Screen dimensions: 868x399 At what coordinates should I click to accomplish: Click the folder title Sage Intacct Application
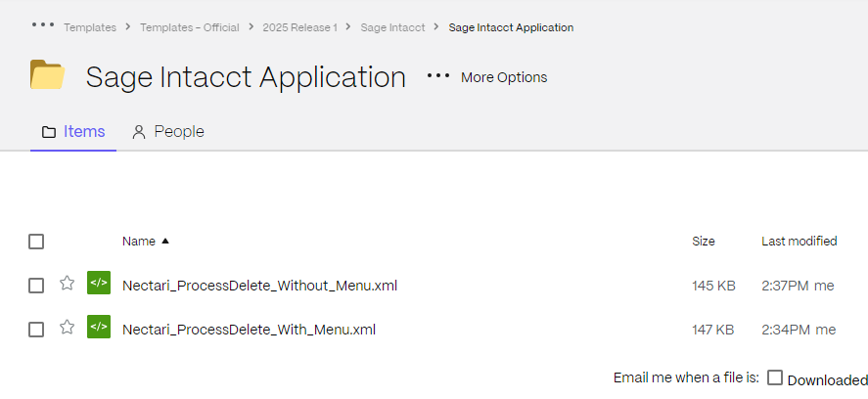click(246, 77)
